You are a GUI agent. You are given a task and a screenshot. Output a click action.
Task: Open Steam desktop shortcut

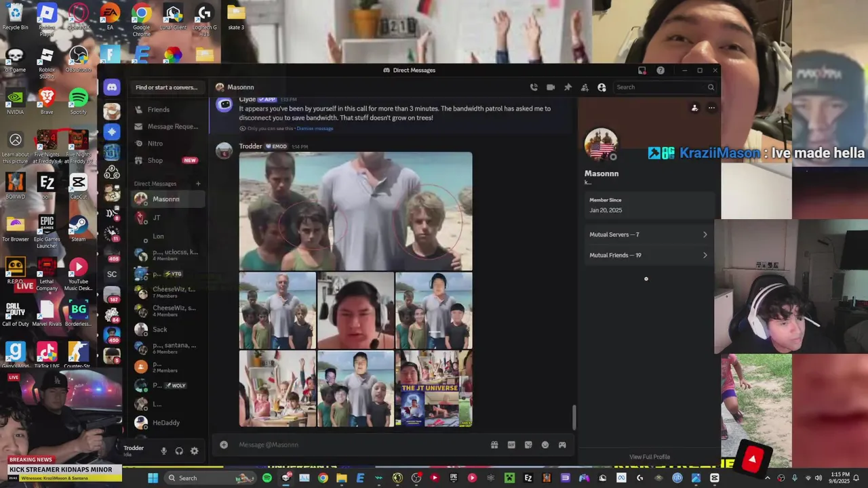(x=79, y=228)
